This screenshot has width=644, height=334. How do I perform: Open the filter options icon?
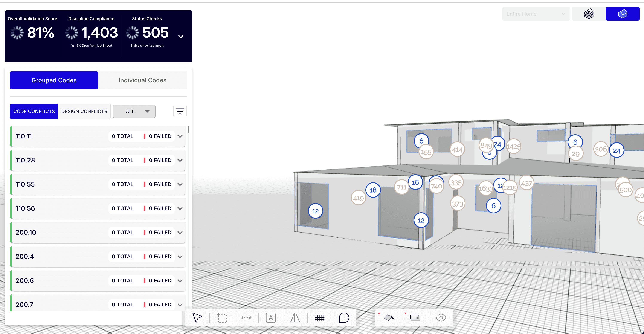click(x=180, y=111)
